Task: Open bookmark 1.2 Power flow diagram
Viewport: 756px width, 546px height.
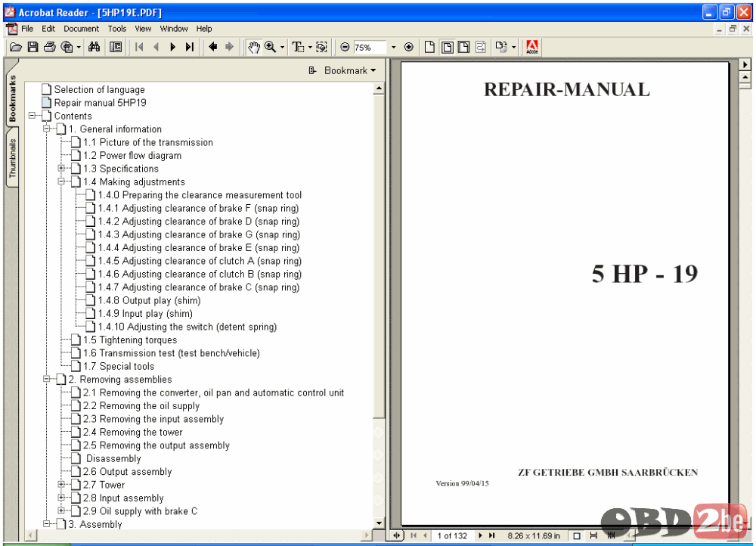Action: click(132, 155)
